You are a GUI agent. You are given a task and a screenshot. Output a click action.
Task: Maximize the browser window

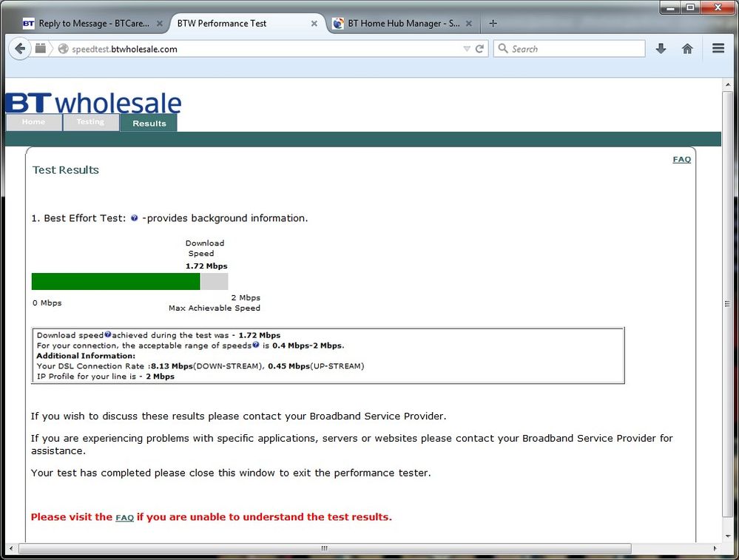690,7
